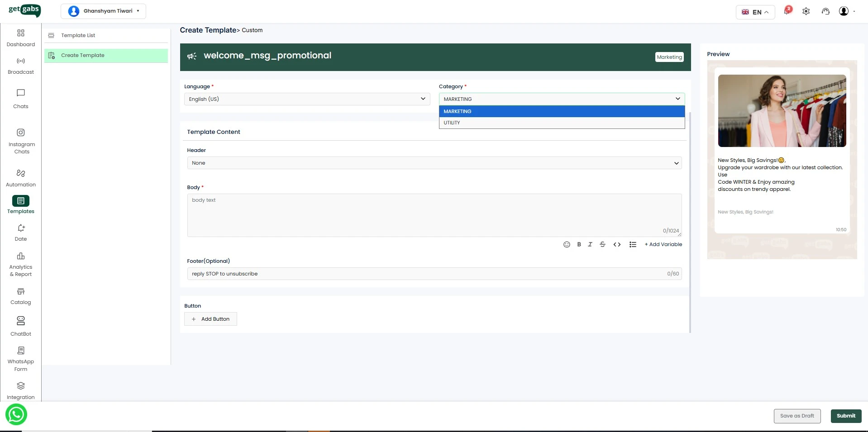Open the WhatsApp floating chat icon
This screenshot has width=868, height=432.
pos(16,414)
